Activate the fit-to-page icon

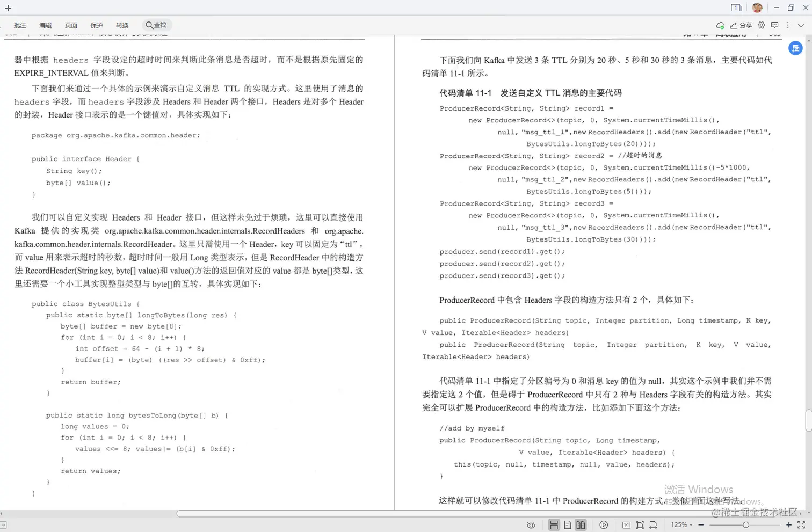coord(640,524)
